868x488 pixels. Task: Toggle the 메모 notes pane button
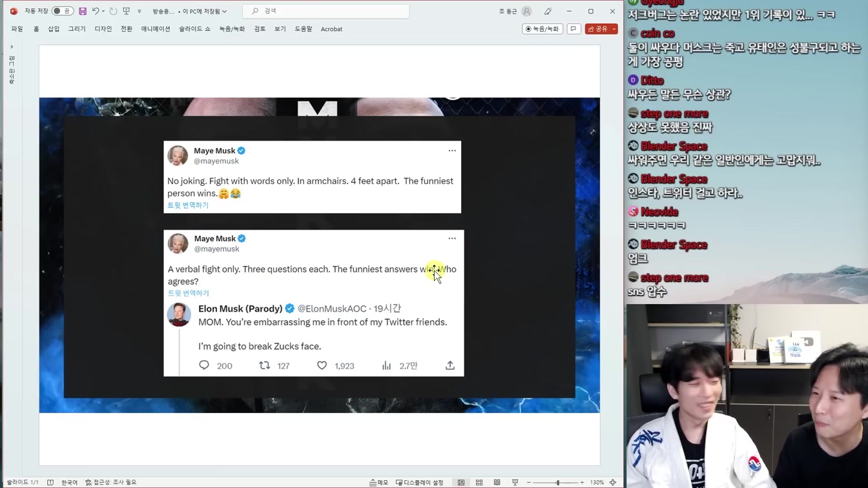click(378, 482)
